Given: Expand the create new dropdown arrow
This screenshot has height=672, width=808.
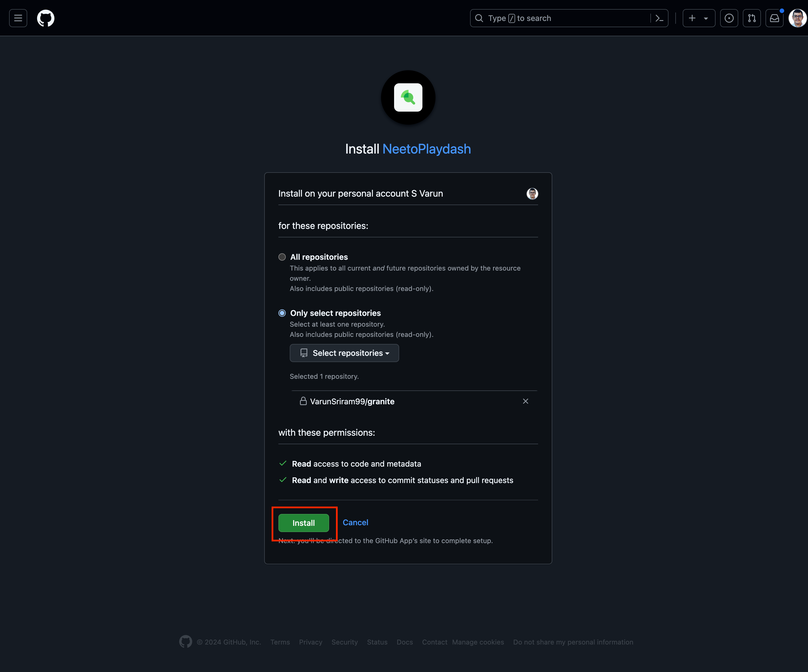Looking at the screenshot, I should (x=706, y=18).
